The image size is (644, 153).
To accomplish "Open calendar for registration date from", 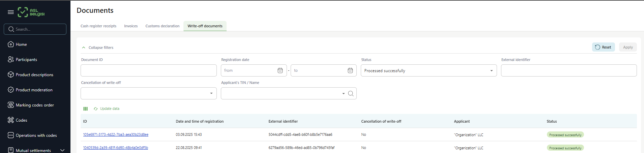I will point(280,70).
